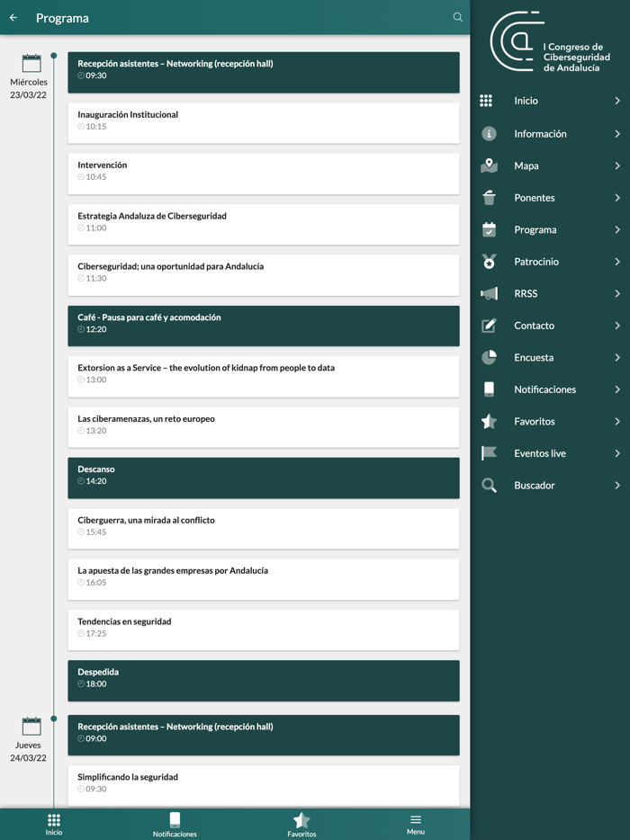Open the bottom Menu tab
Viewport: 630px width, 840px height.
click(415, 824)
